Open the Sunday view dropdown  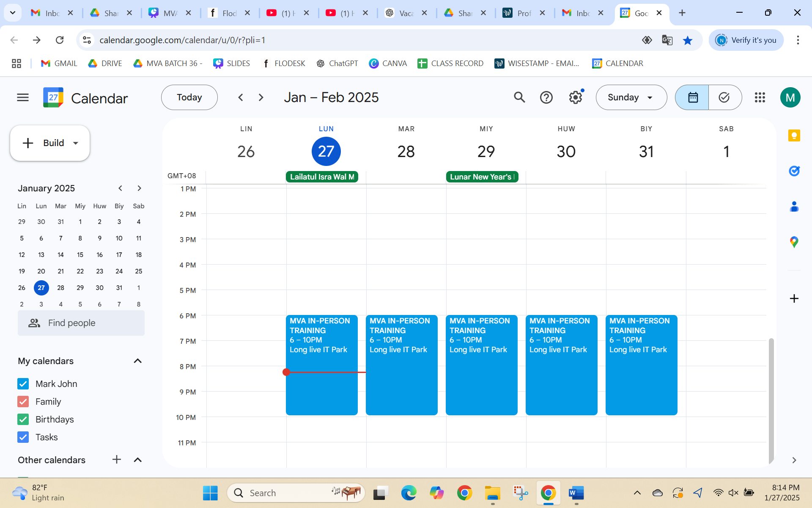631,97
